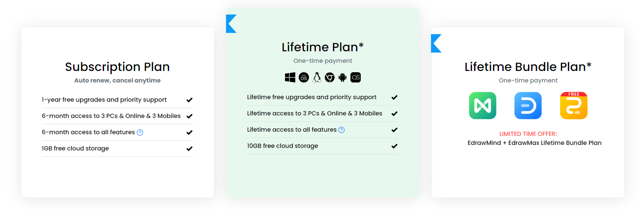The image size is (644, 209).
Task: Click the Linux penguin icon
Action: pyautogui.click(x=317, y=77)
